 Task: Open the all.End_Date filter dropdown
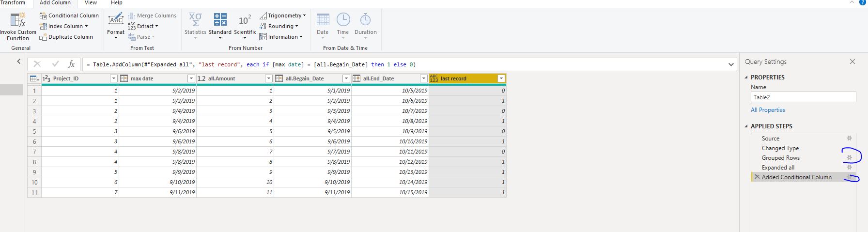(424, 78)
